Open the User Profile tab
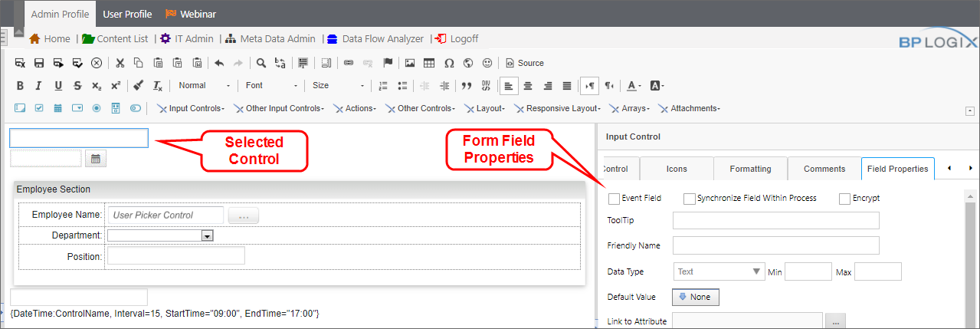 [x=127, y=14]
